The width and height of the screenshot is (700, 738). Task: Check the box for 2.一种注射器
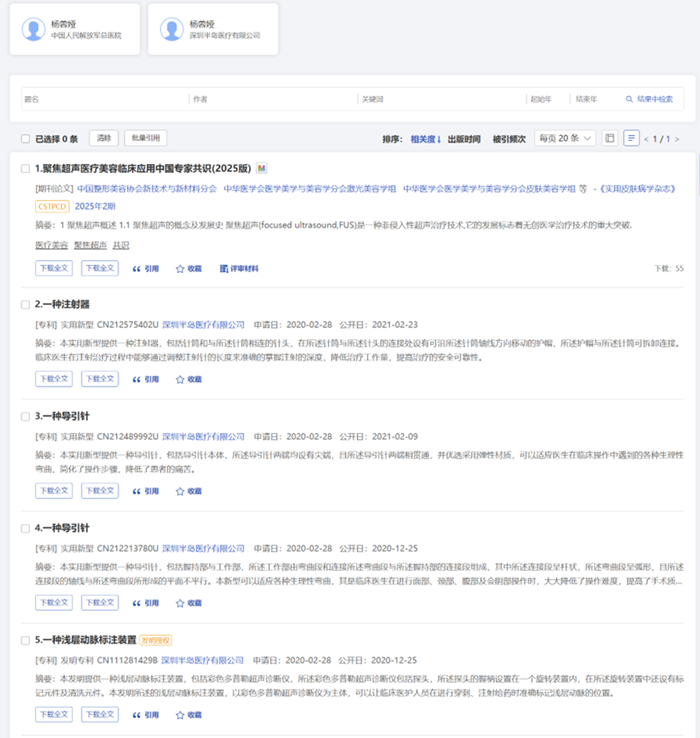tap(25, 305)
